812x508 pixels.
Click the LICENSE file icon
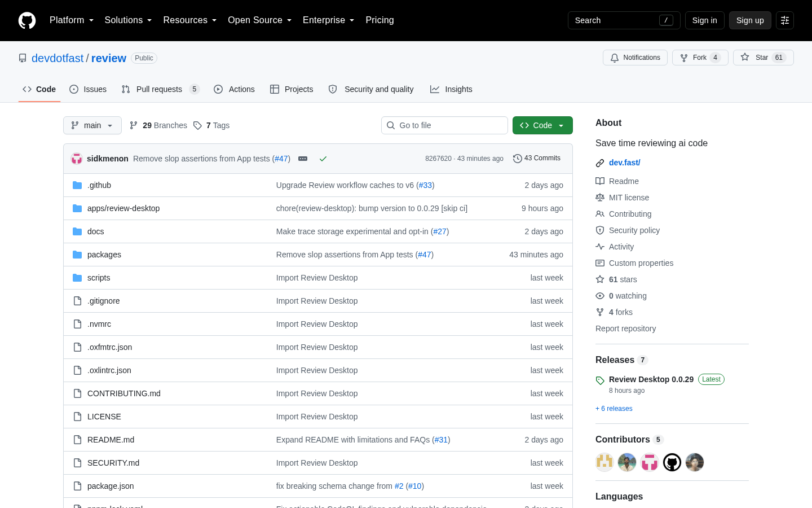click(x=77, y=417)
